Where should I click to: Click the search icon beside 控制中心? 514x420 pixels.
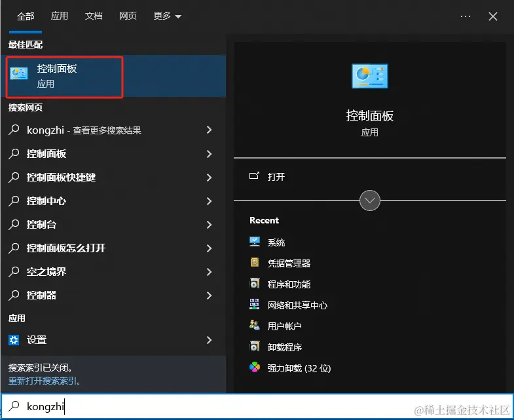tap(14, 200)
